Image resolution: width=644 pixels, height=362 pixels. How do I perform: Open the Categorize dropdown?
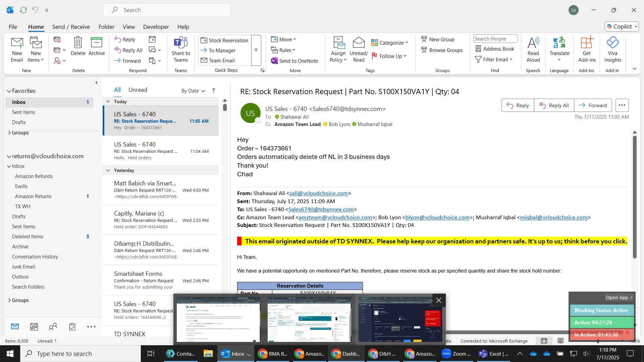390,43
